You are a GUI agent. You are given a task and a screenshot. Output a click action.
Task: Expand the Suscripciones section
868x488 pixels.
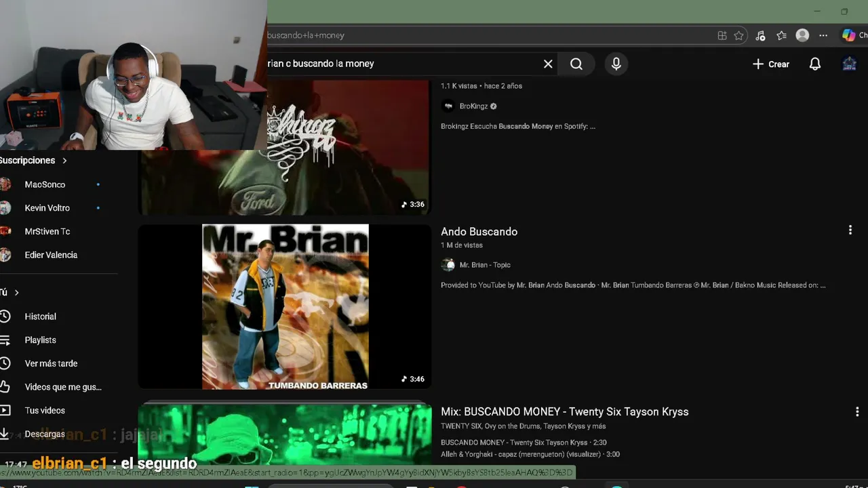34,161
